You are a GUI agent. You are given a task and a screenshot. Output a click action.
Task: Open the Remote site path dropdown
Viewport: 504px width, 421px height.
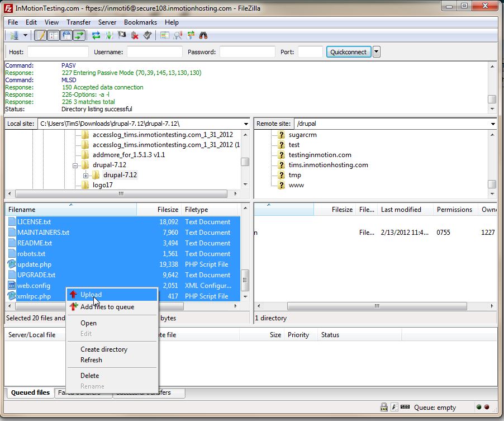tap(492, 124)
